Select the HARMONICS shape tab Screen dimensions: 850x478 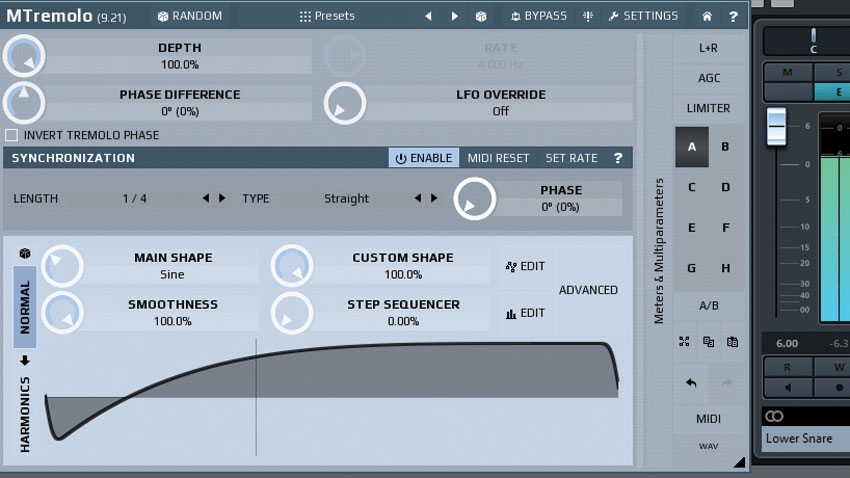pos(25,415)
